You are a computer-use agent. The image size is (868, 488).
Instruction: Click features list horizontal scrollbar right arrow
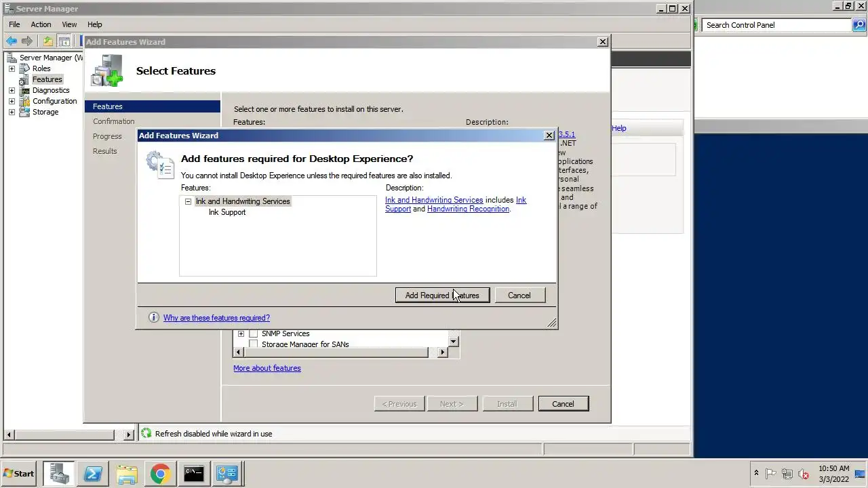(x=443, y=352)
